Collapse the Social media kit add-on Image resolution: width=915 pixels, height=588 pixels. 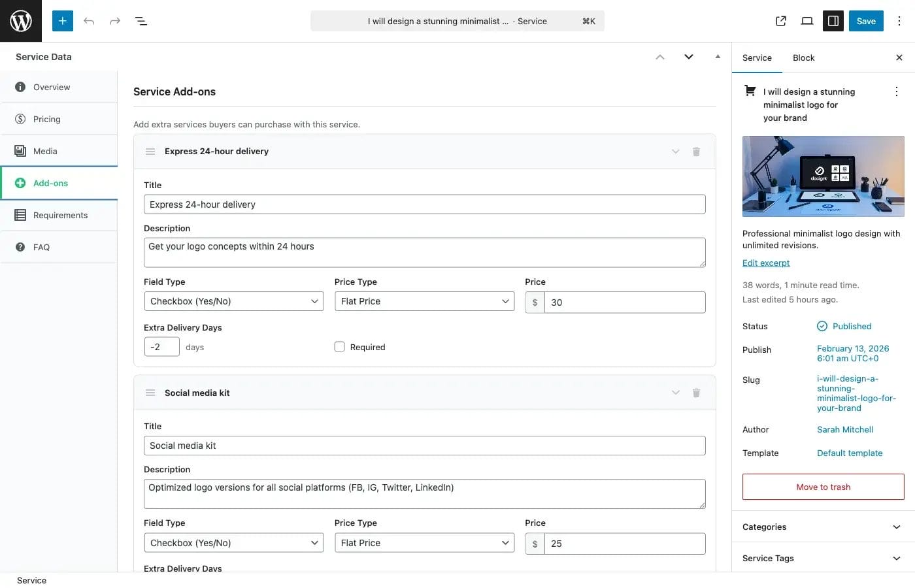tap(675, 392)
